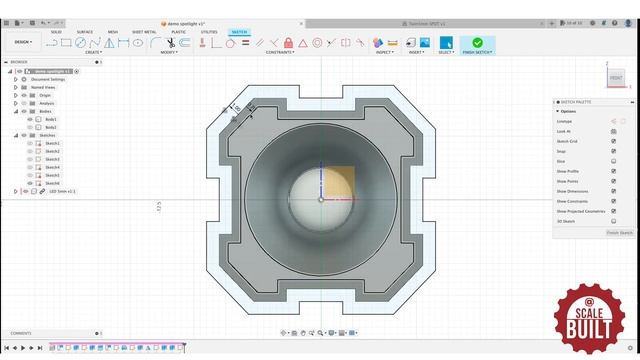
Task: Switch to the SURFACE tab
Action: click(85, 32)
